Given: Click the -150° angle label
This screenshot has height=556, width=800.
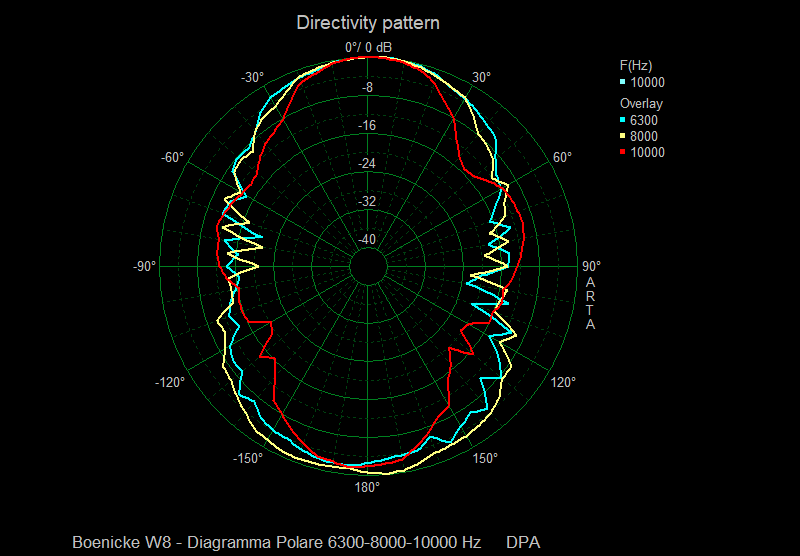Looking at the screenshot, I should click(x=248, y=458).
